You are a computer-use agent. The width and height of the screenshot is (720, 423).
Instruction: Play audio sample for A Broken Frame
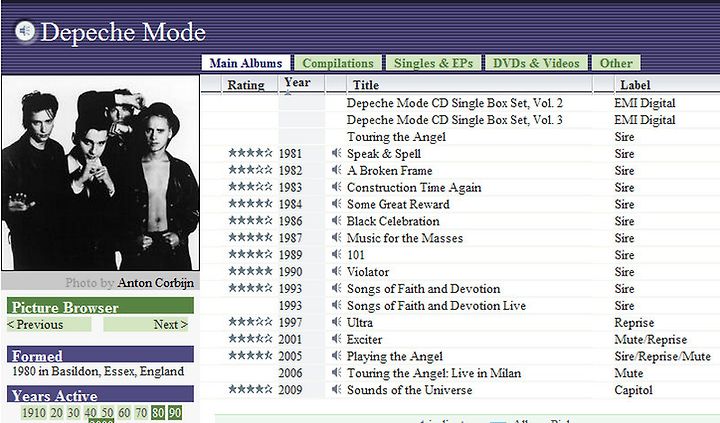pyautogui.click(x=337, y=170)
